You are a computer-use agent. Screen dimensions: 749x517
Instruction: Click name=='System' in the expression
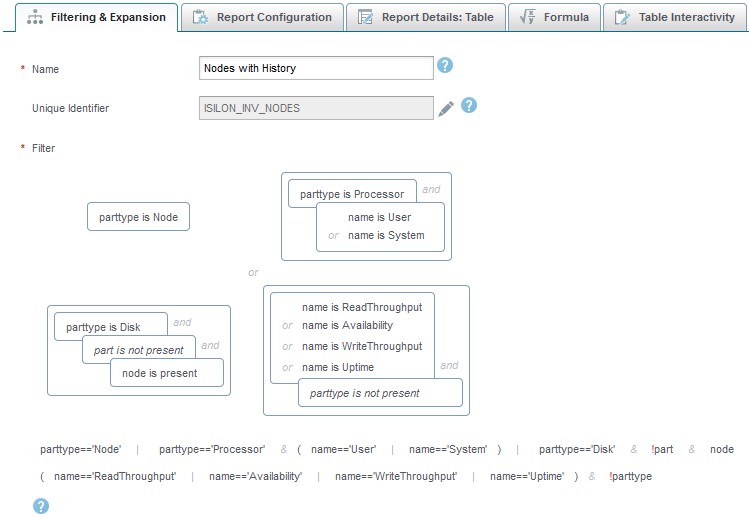448,449
